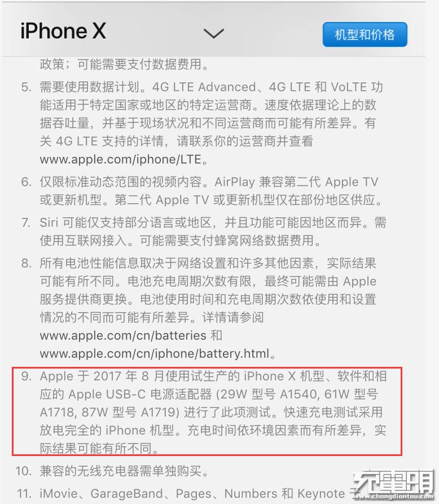Tap the 机型和价格 blue button
The height and width of the screenshot is (504, 439).
(365, 34)
